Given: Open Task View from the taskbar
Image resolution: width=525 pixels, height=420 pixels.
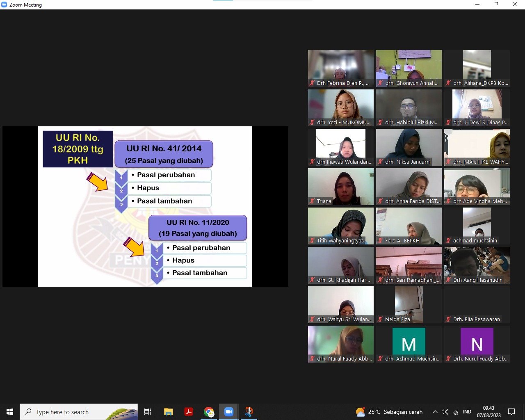Looking at the screenshot, I should [x=148, y=412].
